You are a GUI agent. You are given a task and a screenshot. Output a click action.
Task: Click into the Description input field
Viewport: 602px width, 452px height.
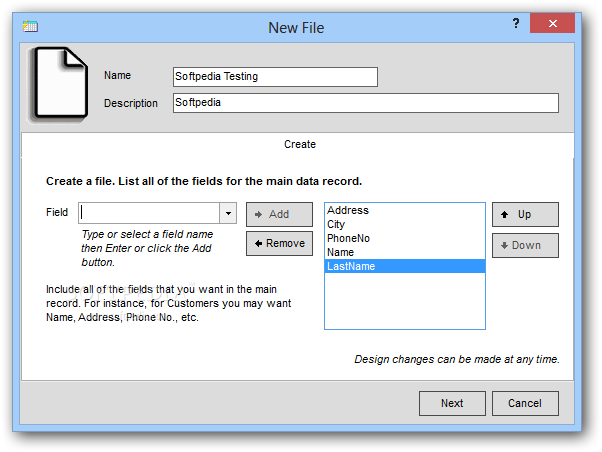point(366,103)
